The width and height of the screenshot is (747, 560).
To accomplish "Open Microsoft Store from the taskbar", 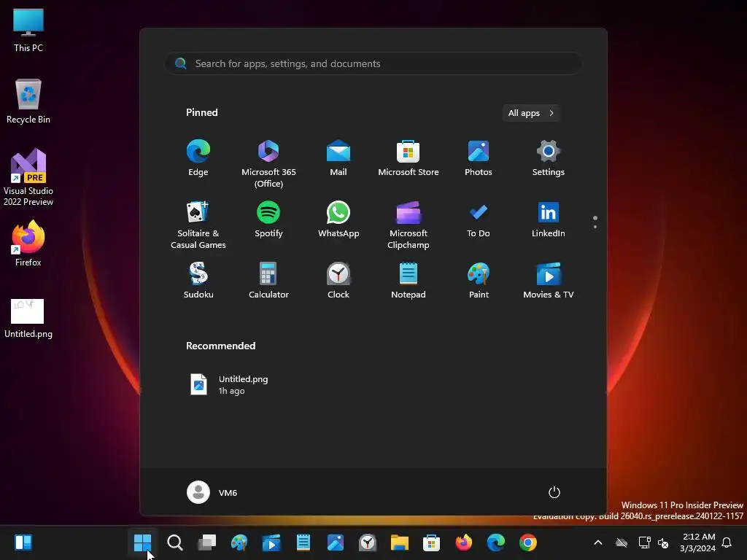I will coord(431,542).
